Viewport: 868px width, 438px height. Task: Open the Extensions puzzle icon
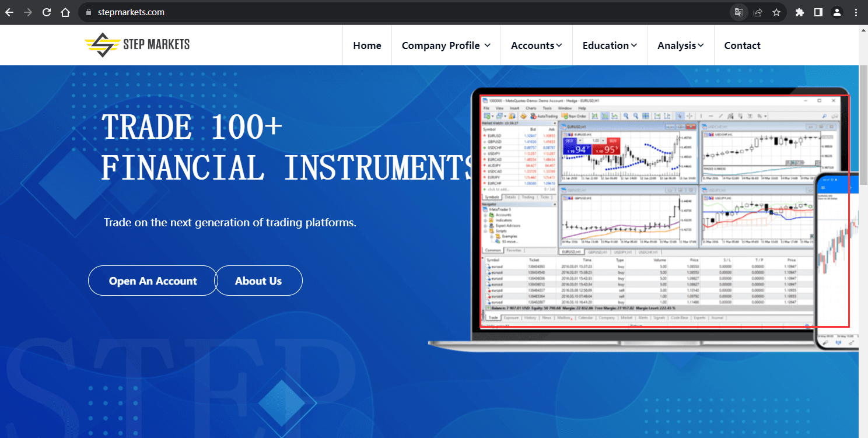(x=800, y=12)
